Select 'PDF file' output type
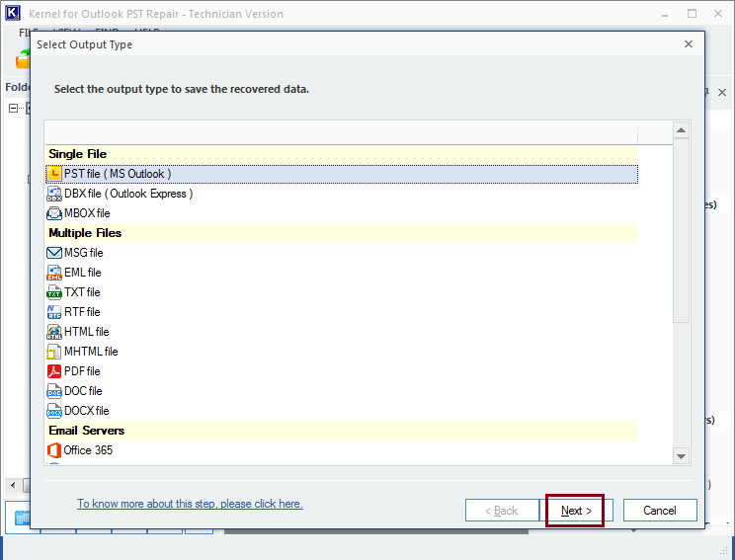This screenshot has height=560, width=735. (x=342, y=371)
